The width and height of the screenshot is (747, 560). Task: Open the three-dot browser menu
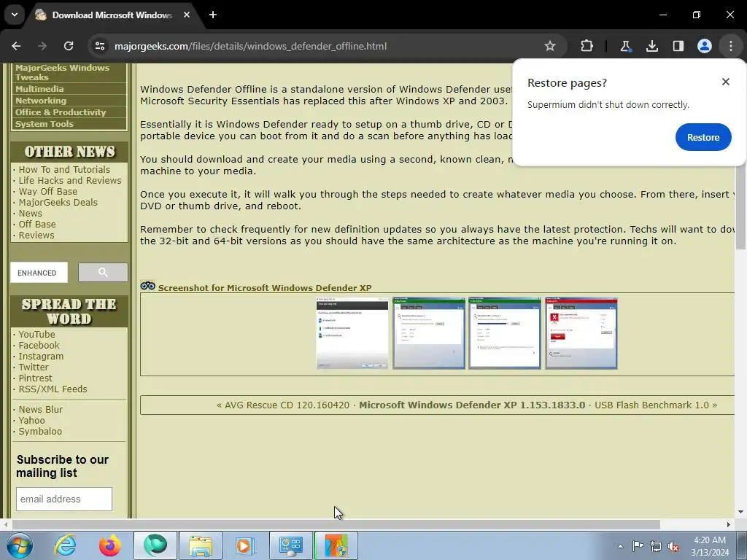730,46
